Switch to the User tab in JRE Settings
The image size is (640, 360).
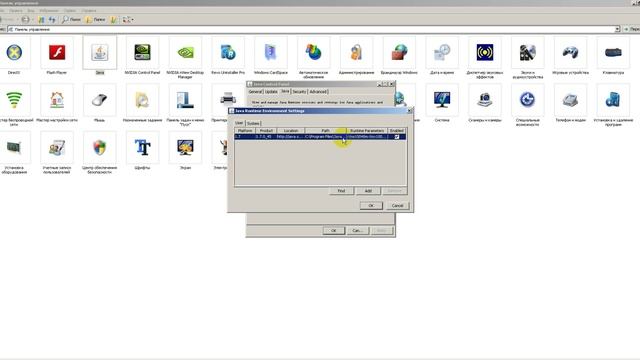click(240, 123)
